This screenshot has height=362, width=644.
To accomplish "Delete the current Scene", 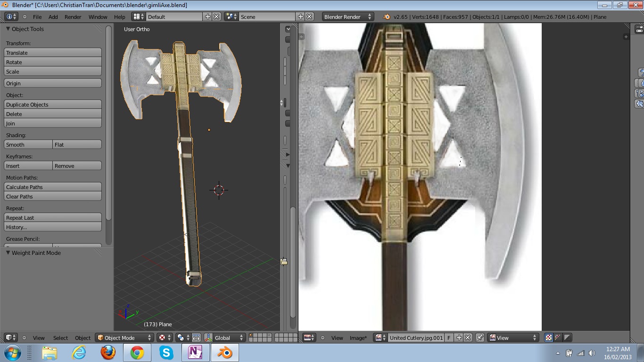I will [x=309, y=16].
